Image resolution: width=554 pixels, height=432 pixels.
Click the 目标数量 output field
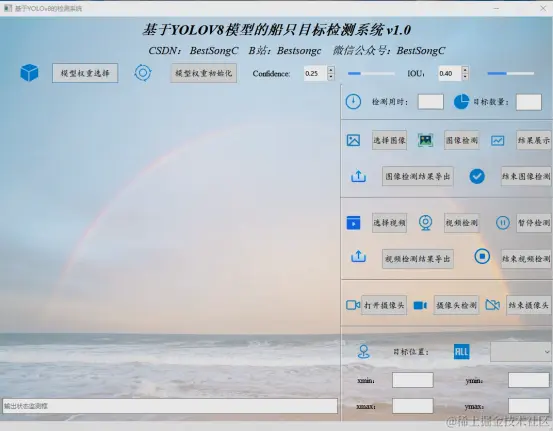pyautogui.click(x=529, y=102)
